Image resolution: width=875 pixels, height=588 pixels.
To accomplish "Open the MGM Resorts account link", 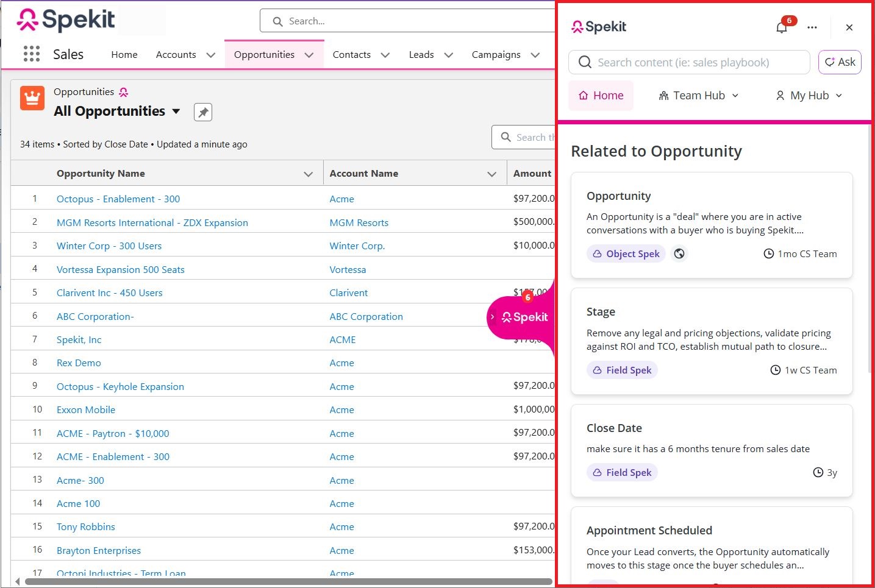I will (x=359, y=222).
